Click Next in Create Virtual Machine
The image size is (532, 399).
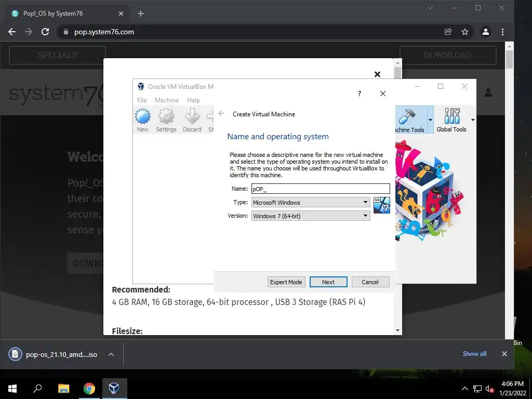328,282
